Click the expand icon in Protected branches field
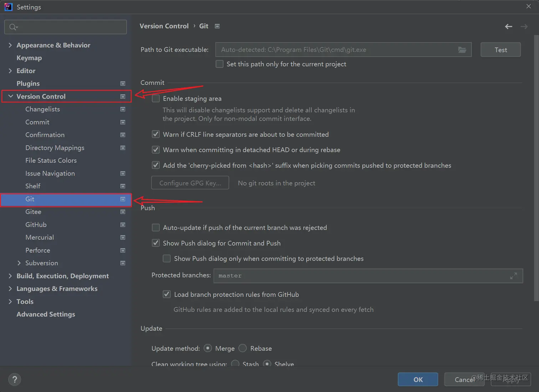539x392 pixels. [x=513, y=276]
